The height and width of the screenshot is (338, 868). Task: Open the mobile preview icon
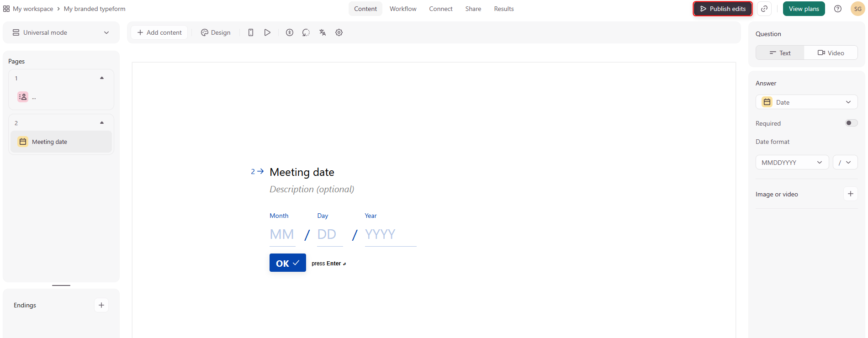click(x=251, y=32)
